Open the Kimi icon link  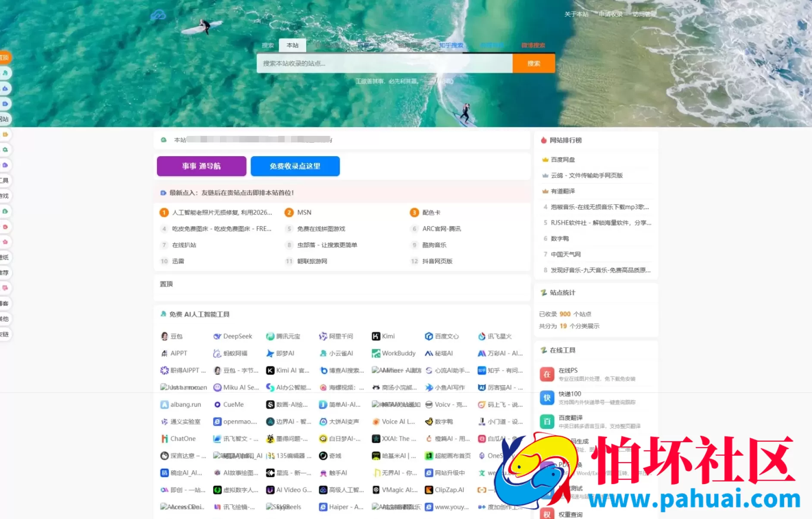(376, 336)
